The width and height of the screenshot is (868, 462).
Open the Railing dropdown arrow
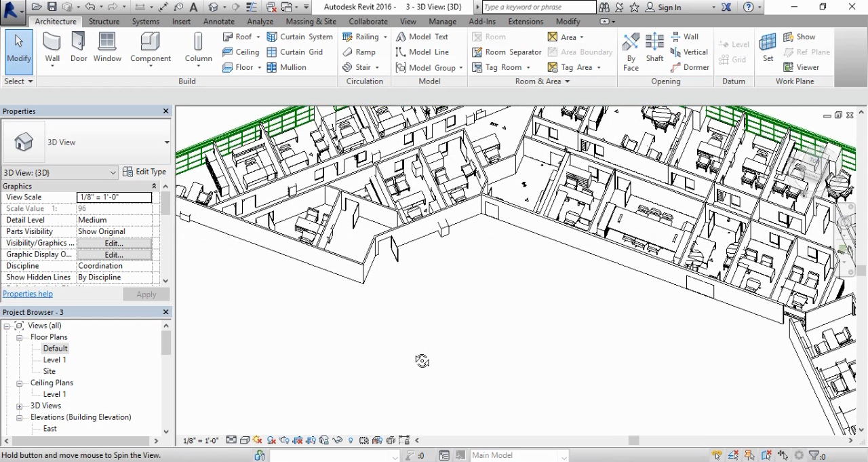tap(385, 37)
